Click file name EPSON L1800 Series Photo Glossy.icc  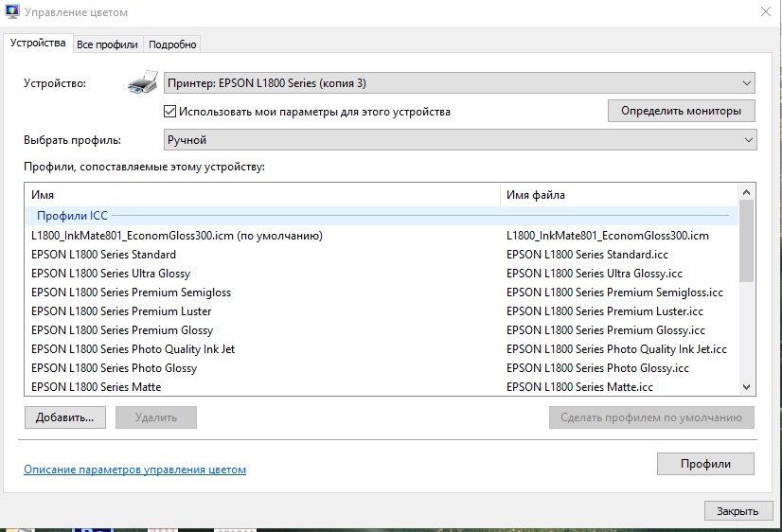click(598, 368)
